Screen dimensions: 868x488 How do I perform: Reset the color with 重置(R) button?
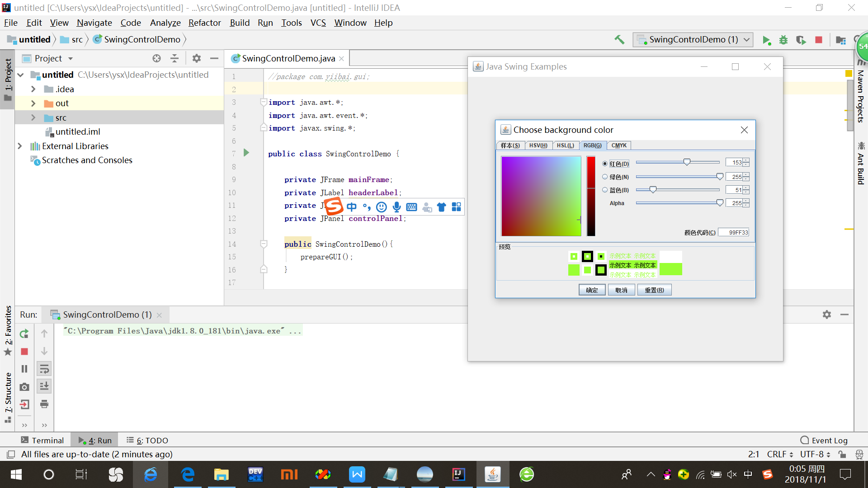coord(654,290)
